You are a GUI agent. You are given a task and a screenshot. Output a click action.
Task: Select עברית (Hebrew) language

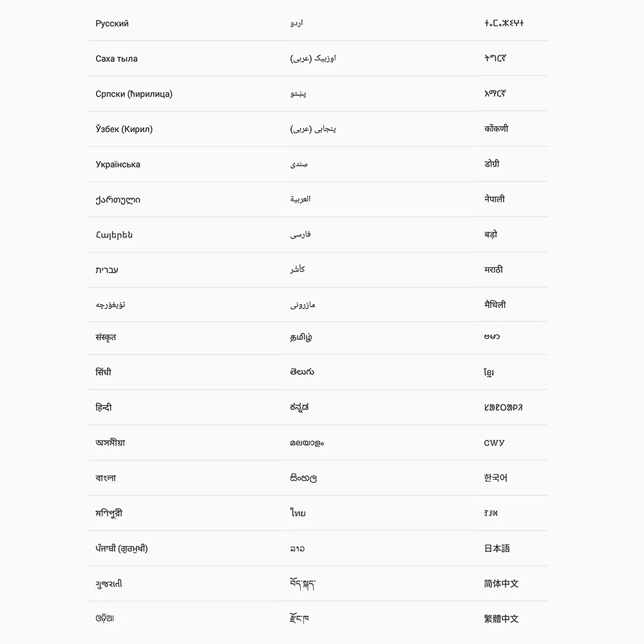tap(107, 270)
